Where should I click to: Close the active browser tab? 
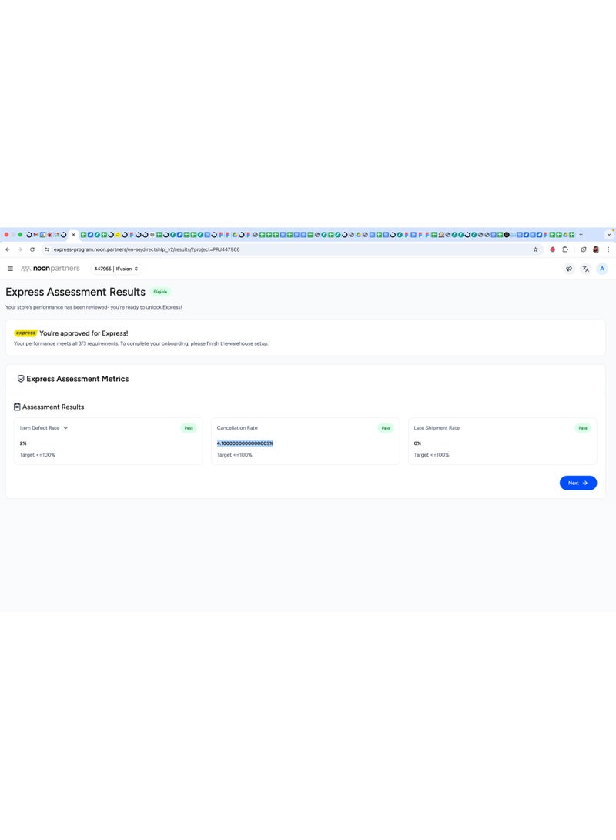[73, 235]
